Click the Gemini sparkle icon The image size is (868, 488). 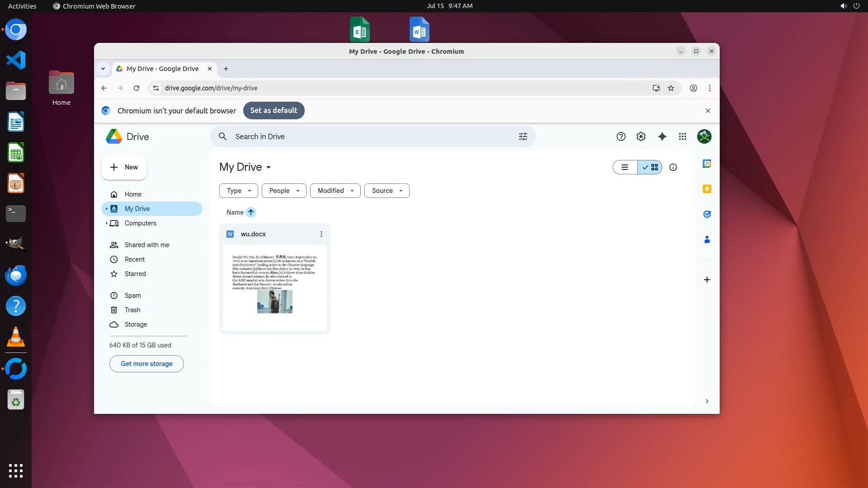[x=662, y=136]
